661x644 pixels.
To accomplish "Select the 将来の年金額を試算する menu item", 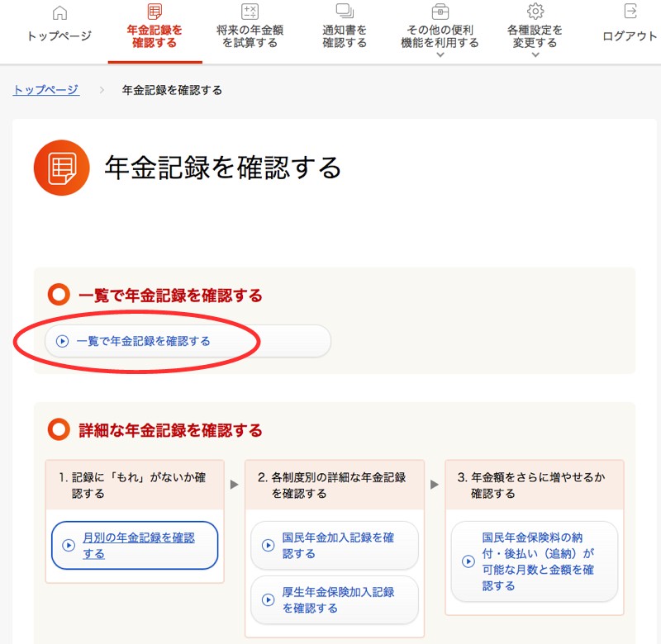I will [250, 36].
